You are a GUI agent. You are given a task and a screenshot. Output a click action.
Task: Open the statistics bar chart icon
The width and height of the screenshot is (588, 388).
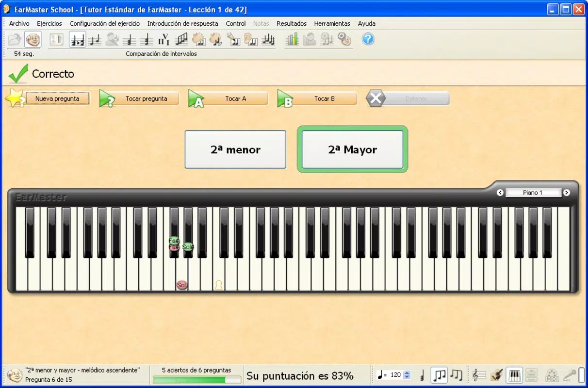292,39
